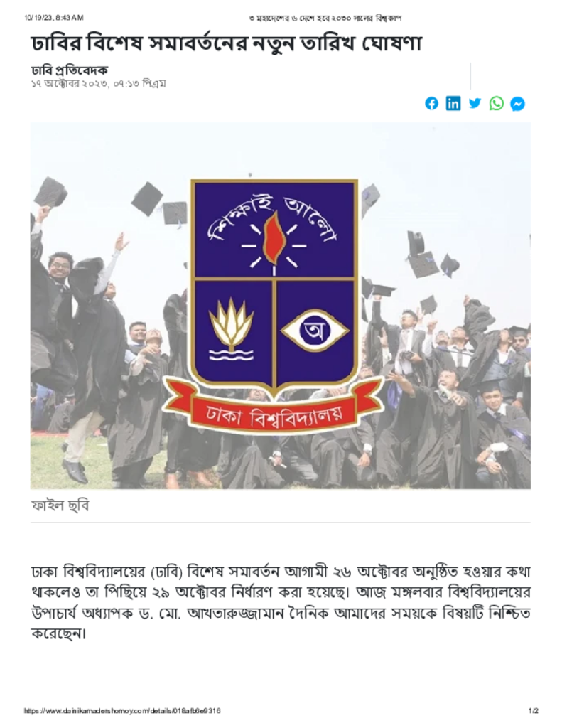The image size is (562, 728).
Task: Send article using Messenger icon
Action: [517, 104]
